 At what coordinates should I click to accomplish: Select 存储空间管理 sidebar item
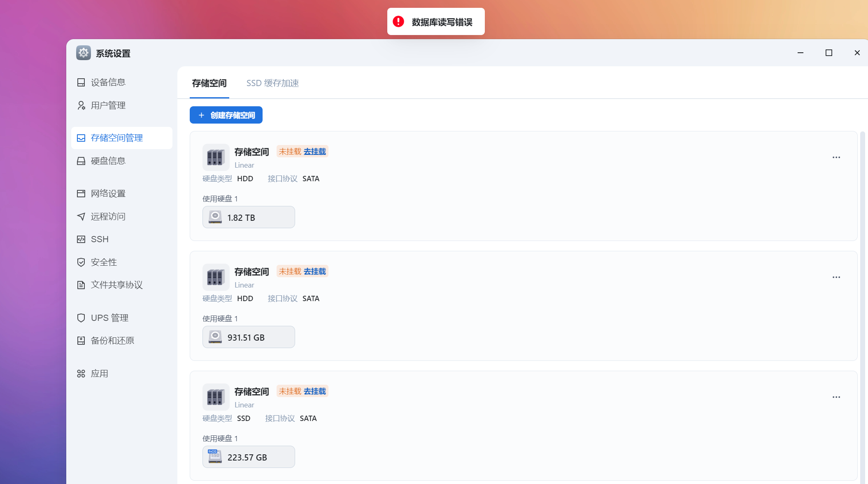(121, 138)
